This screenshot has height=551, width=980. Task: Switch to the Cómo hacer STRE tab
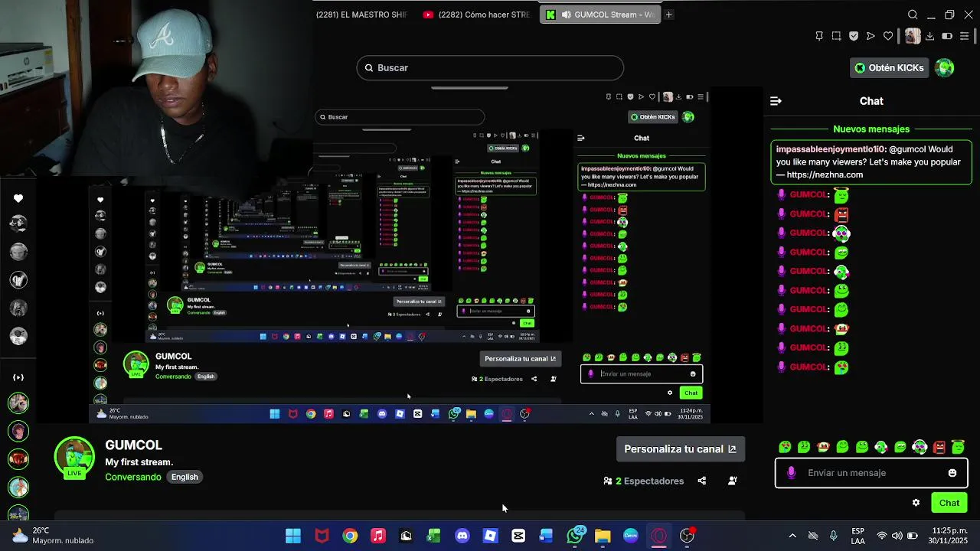[478, 15]
